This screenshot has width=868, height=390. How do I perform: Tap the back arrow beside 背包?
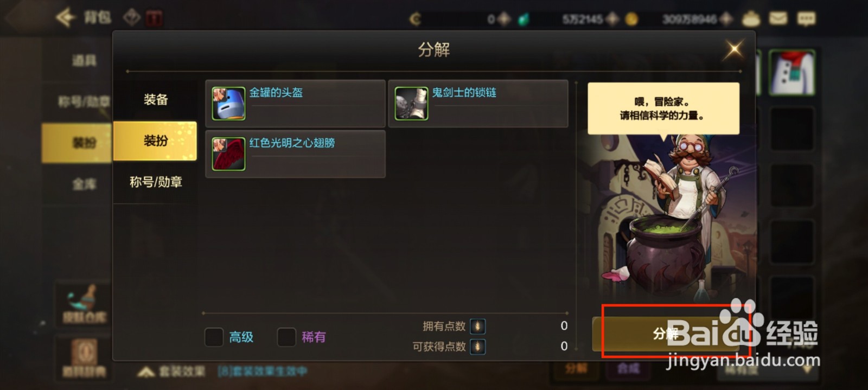click(x=66, y=17)
